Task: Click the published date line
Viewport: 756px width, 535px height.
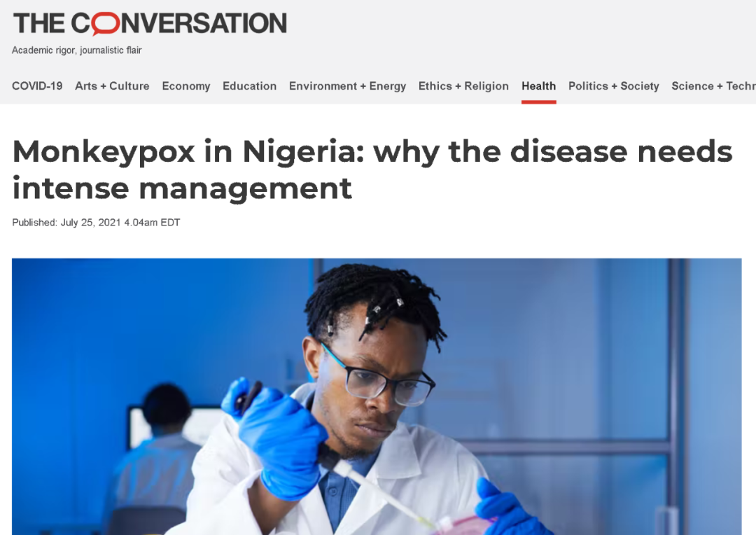Action: (96, 223)
